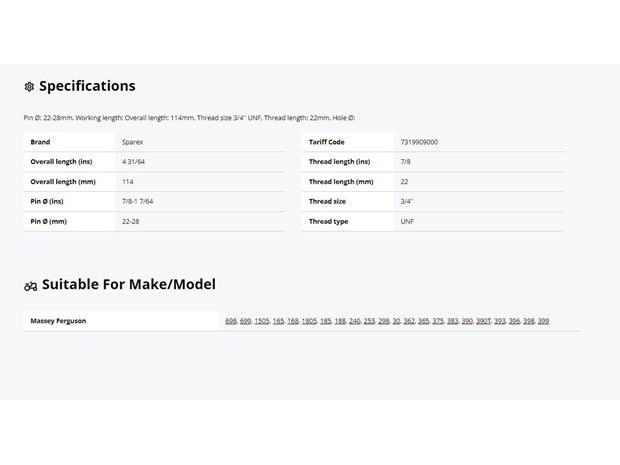Open the Massey Ferguson 699 model link
Screen dimensions: 620x465
tap(245, 321)
